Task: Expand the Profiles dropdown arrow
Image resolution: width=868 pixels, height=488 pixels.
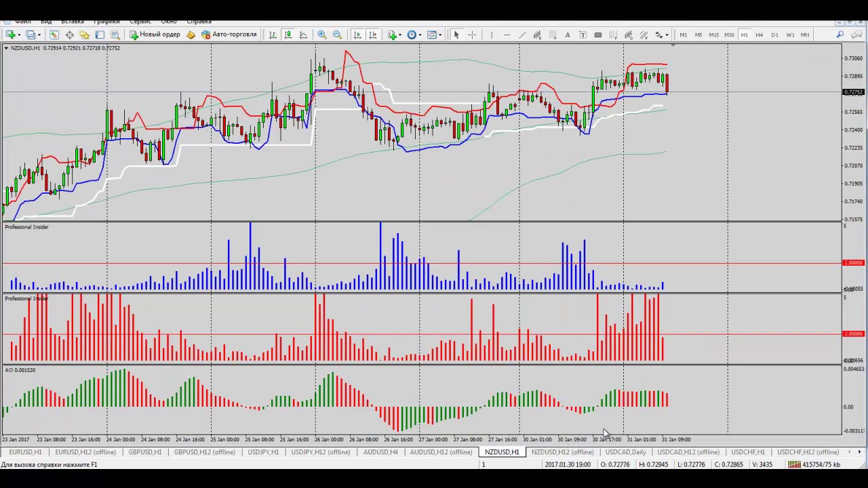Action: (39, 35)
